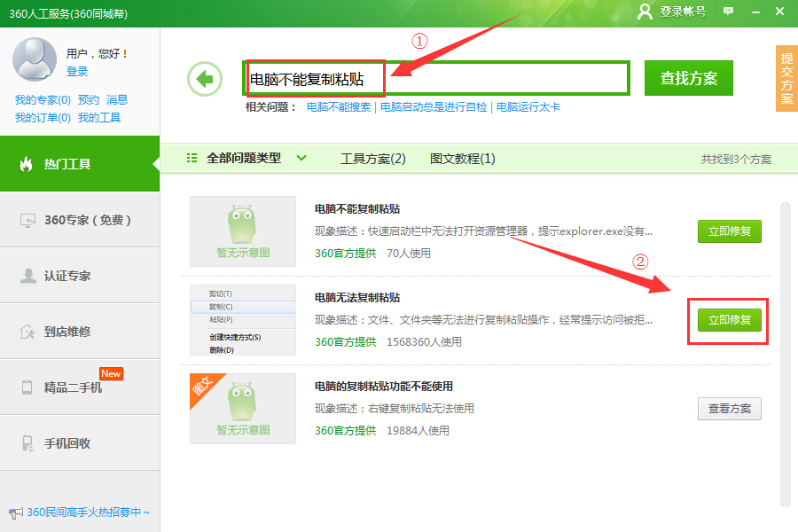Click the green back arrow icon
The height and width of the screenshot is (532, 798).
[x=205, y=79]
